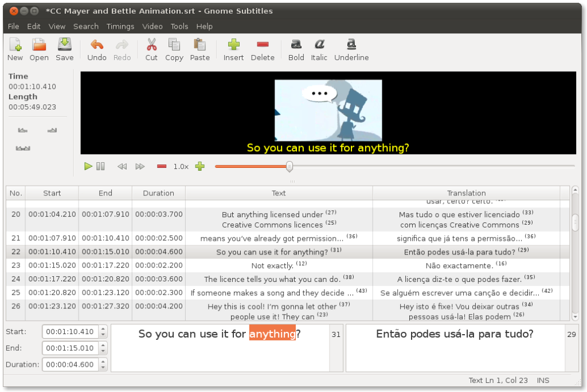Toggle Bold formatting
The height and width of the screenshot is (392, 587).
296,45
